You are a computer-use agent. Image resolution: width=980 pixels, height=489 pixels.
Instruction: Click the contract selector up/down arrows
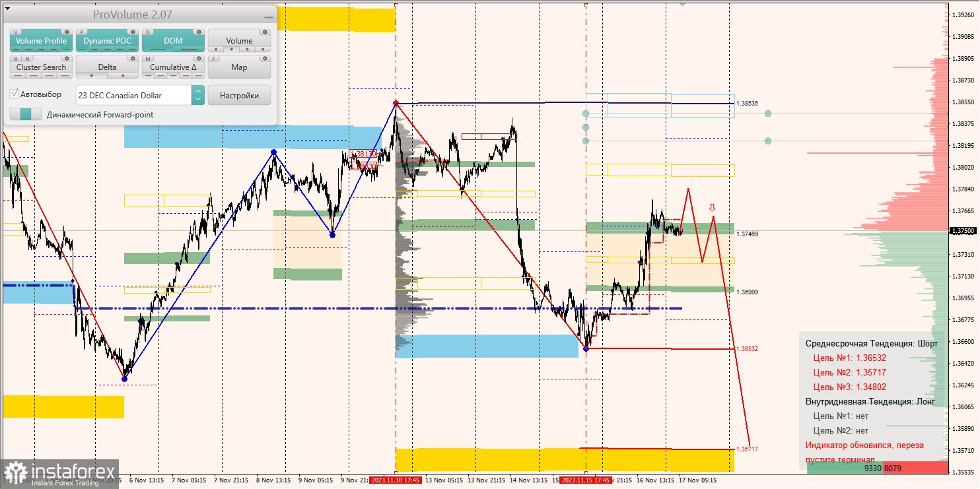[198, 95]
